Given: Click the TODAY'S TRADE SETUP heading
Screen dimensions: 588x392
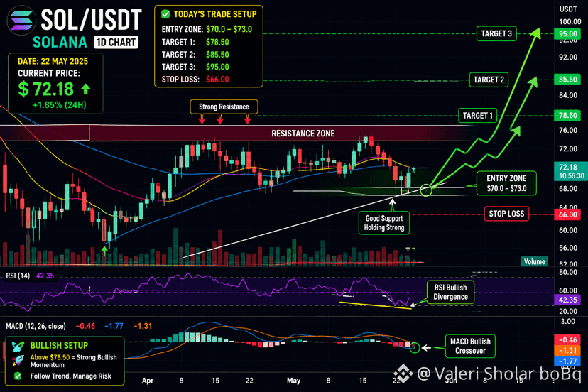Looking at the screenshot, I should point(215,14).
